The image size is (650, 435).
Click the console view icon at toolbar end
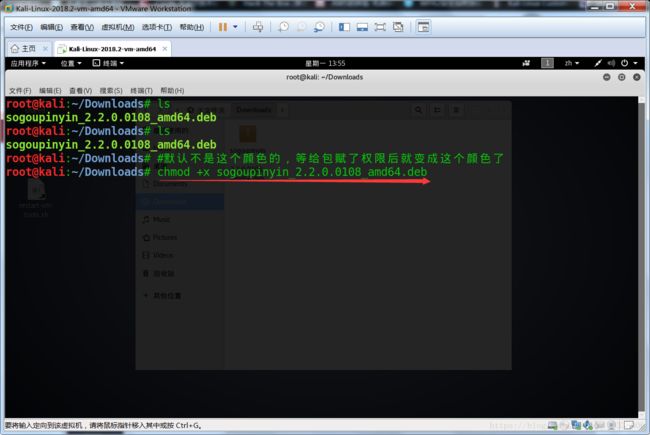(423, 27)
